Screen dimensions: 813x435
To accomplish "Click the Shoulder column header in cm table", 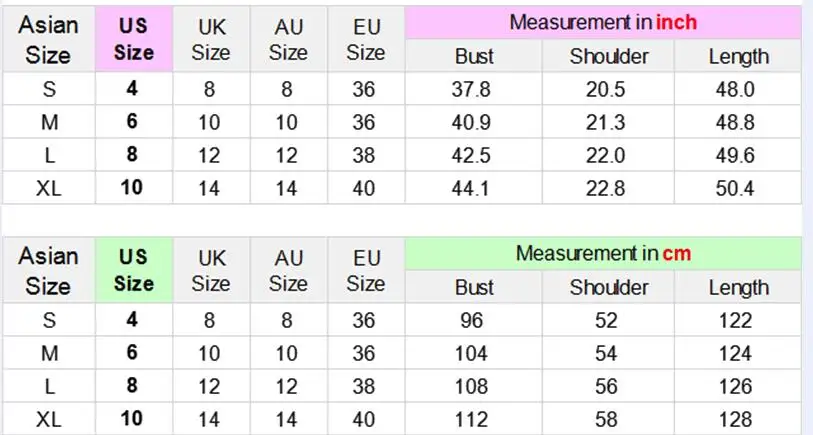I will (609, 287).
